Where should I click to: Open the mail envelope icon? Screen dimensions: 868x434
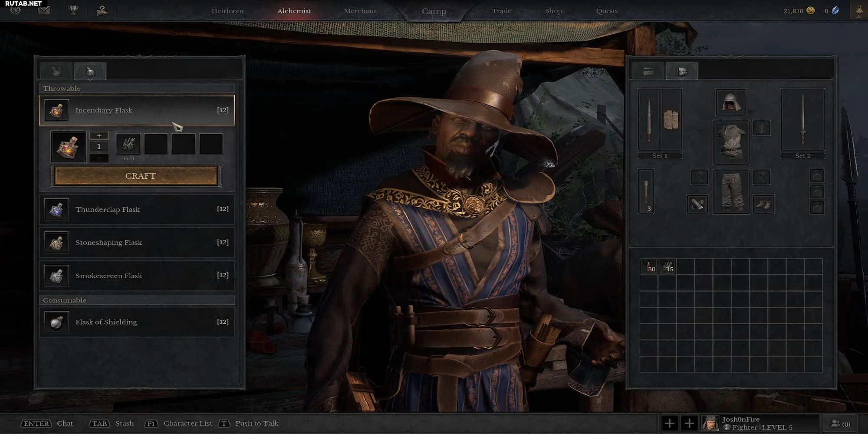point(44,10)
